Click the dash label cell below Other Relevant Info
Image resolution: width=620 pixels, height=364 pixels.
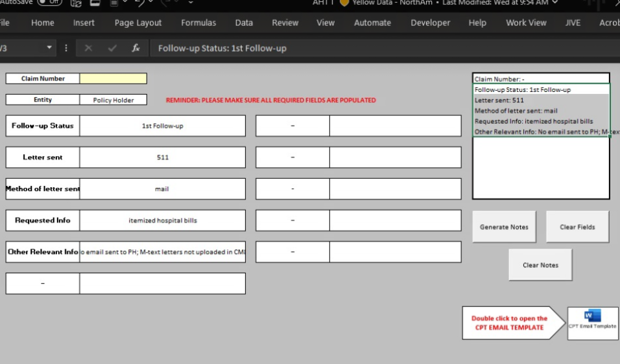[x=43, y=284]
